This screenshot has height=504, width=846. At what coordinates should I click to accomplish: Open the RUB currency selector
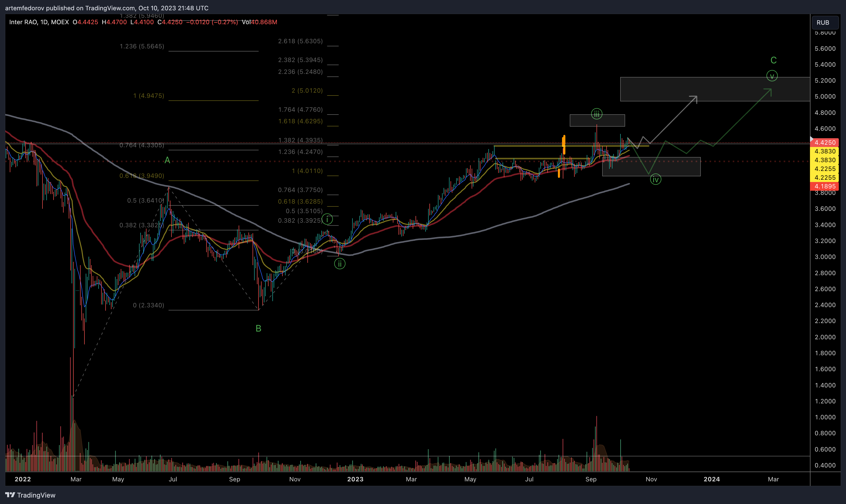click(825, 22)
